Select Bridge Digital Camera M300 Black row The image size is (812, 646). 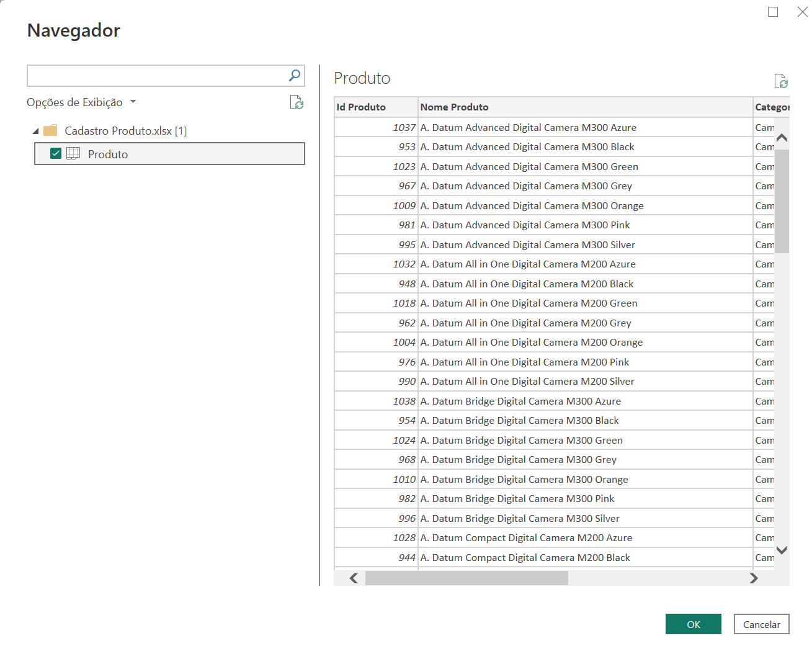(554, 420)
